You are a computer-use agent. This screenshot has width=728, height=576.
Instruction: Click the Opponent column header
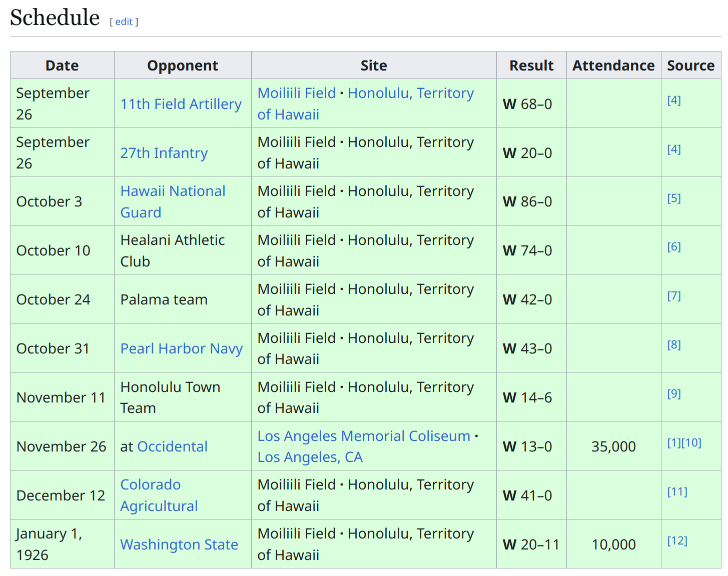(x=183, y=65)
